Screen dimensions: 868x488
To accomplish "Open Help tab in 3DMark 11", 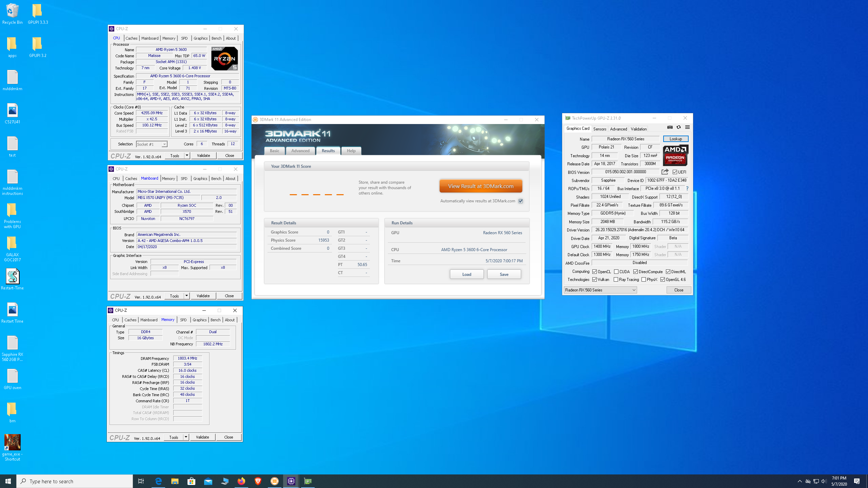I will point(351,151).
